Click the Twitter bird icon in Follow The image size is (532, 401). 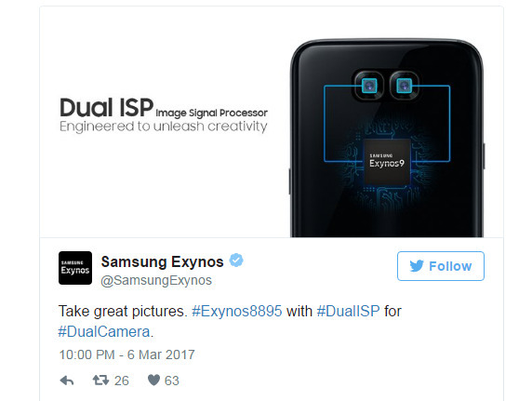pyautogui.click(x=417, y=266)
